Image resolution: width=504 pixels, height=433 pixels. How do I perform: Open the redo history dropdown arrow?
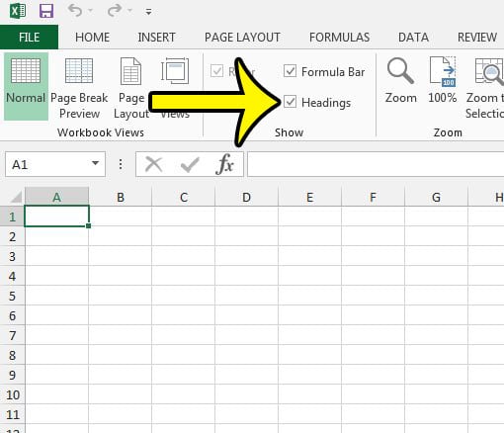129,11
